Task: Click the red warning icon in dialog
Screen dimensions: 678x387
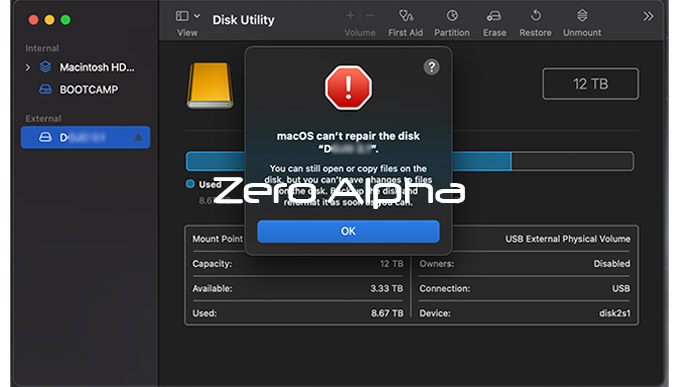Action: point(348,88)
